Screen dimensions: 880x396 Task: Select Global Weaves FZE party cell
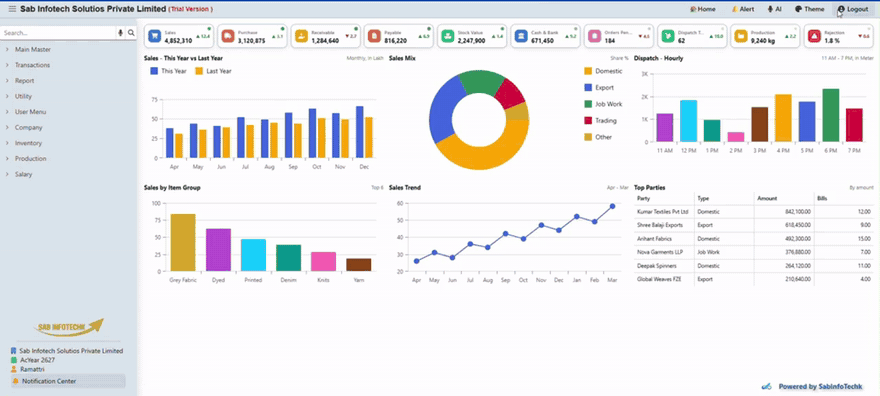(664, 279)
